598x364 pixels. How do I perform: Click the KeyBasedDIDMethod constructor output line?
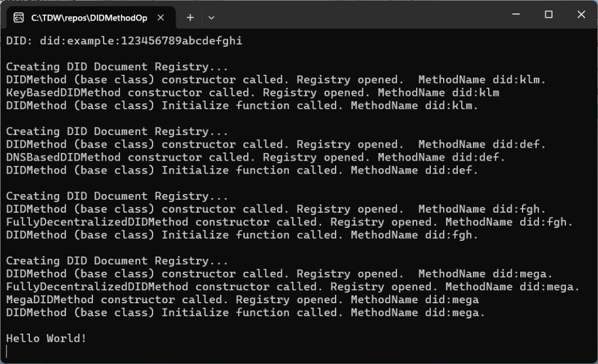coord(253,92)
